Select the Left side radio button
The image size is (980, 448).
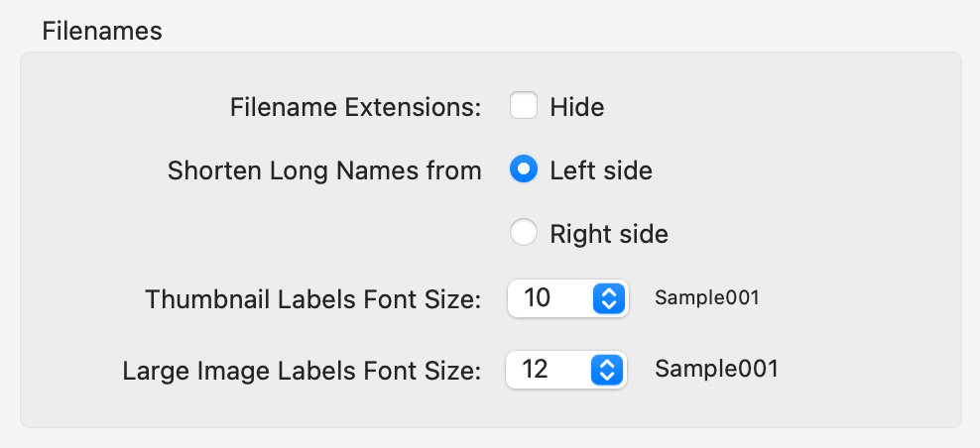click(x=524, y=169)
